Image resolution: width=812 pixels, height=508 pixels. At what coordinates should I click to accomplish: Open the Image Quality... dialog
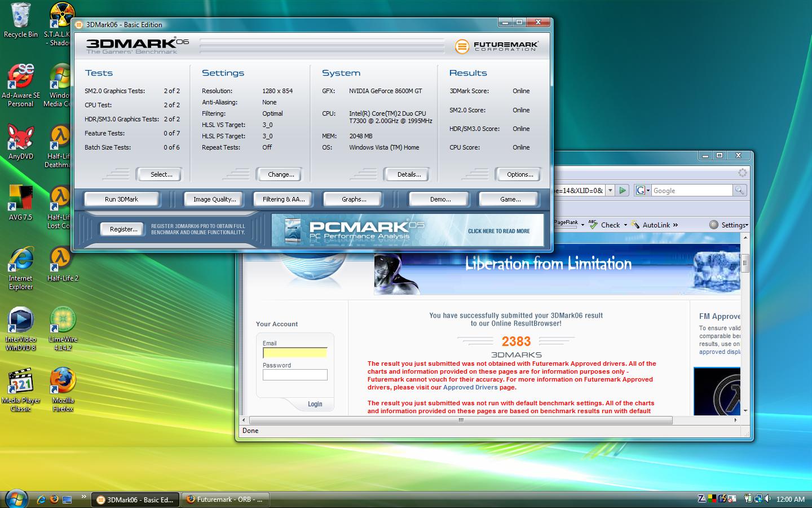click(214, 199)
